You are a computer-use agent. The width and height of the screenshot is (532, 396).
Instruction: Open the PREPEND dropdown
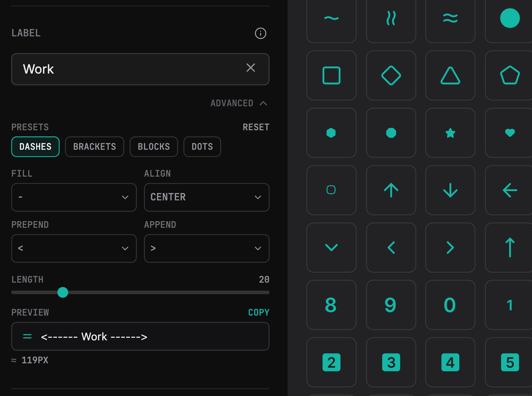coord(74,248)
